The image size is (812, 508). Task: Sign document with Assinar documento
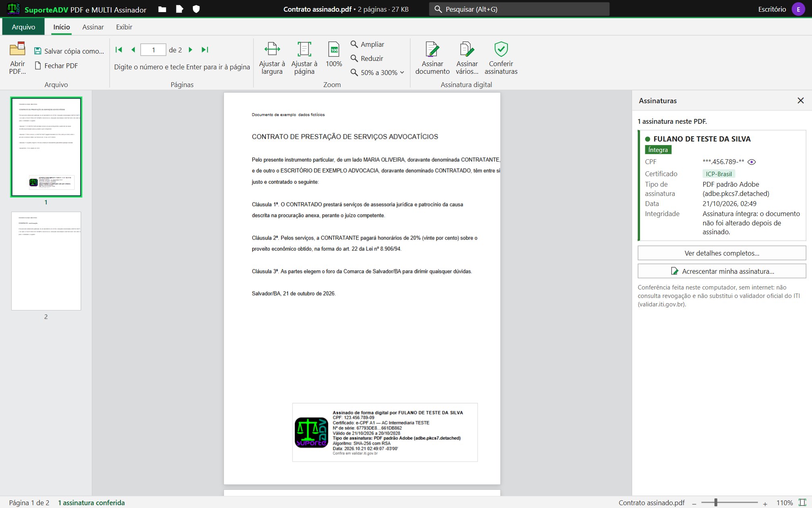432,58
